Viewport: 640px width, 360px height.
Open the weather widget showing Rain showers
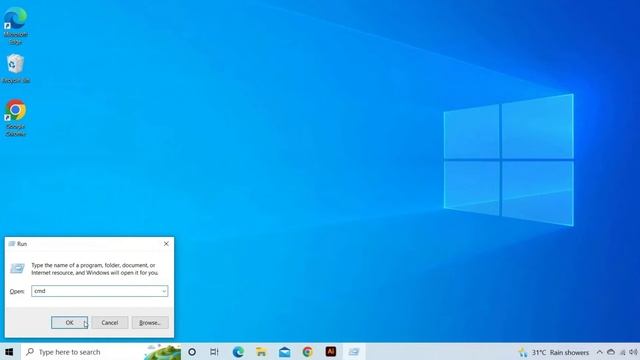(554, 352)
